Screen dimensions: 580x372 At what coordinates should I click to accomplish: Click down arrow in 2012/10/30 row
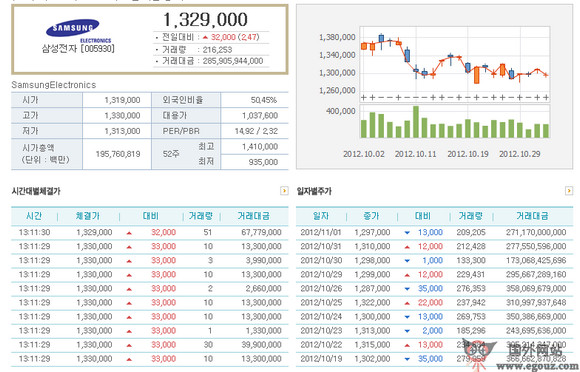click(x=407, y=261)
